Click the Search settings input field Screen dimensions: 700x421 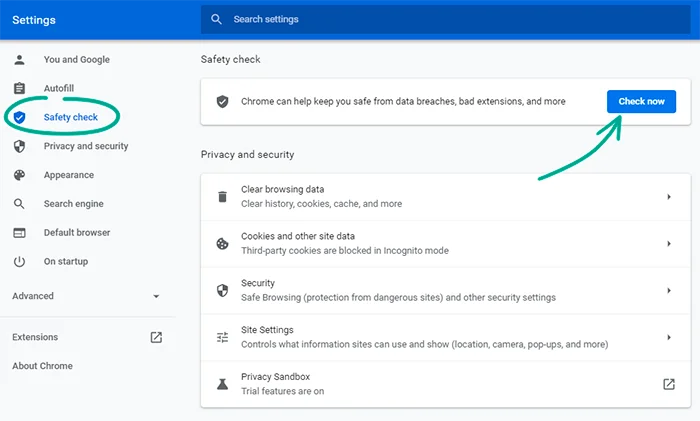pyautogui.click(x=446, y=19)
